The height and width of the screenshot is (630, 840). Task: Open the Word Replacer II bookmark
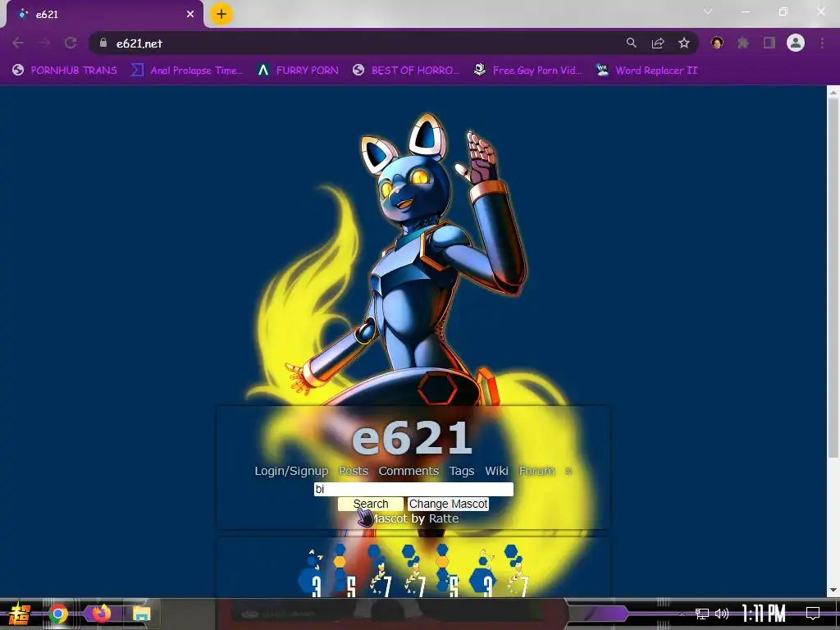tap(647, 71)
